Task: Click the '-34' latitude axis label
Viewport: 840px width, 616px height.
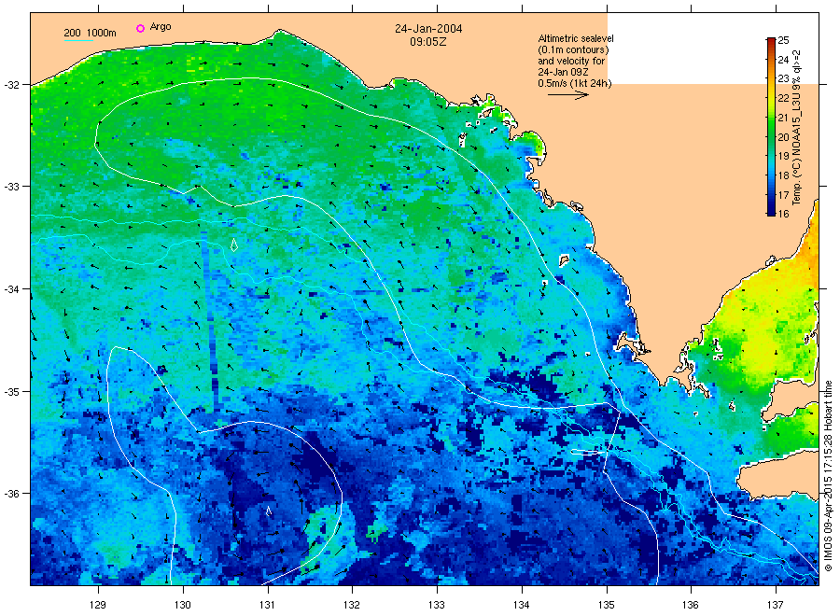Action: (x=10, y=288)
